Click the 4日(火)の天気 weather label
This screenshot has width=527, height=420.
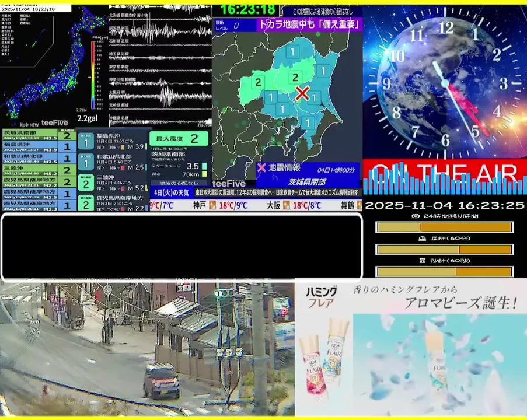172,193
